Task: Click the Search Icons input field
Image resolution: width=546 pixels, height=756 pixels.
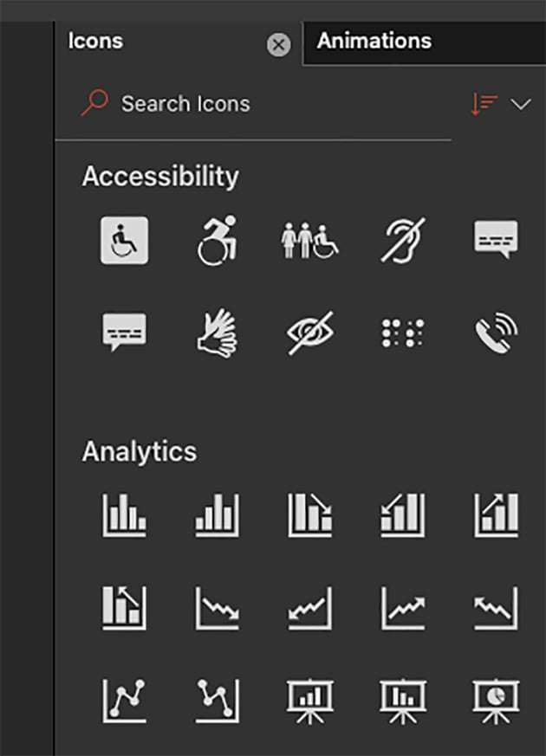Action: point(260,104)
